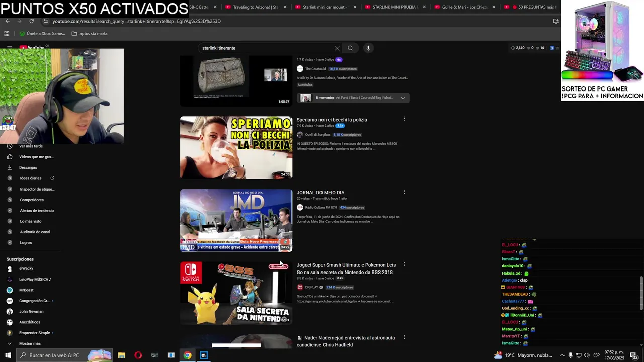Open Windows Start menu
This screenshot has width=644, height=362.
click(8, 355)
